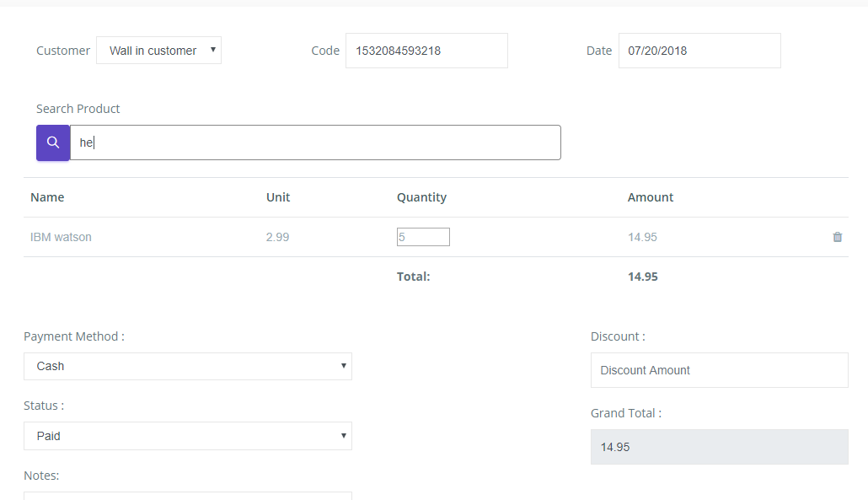Screen dimensions: 868x500
Task: Select the quantity box for IBM watson
Action: tap(423, 237)
